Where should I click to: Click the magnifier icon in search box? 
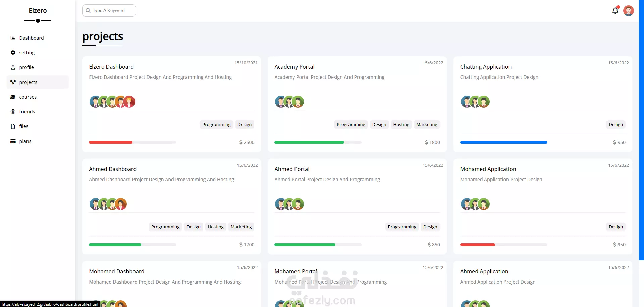pyautogui.click(x=88, y=11)
